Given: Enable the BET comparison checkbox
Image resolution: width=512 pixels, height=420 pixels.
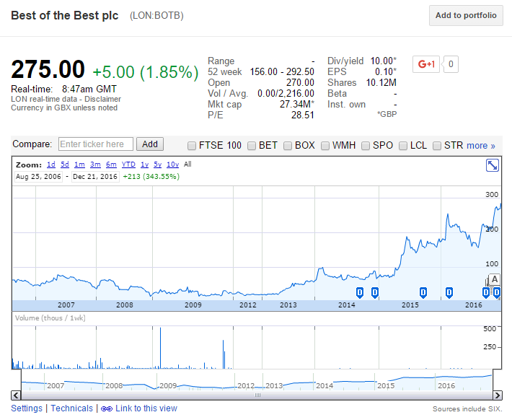Looking at the screenshot, I should coord(252,146).
